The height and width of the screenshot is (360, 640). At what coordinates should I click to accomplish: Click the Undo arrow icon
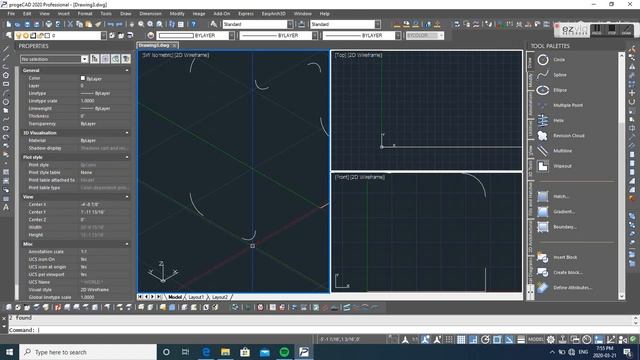coord(110,24)
